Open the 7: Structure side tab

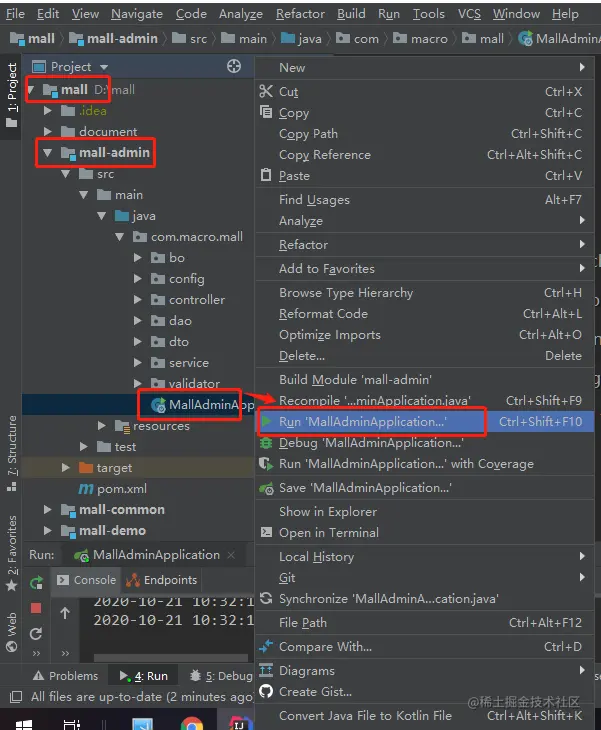[x=12, y=453]
